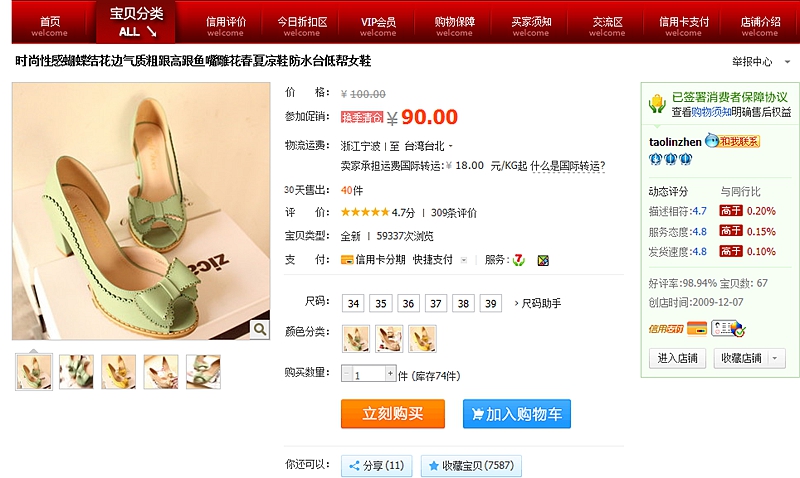Add item with 加入购物车 button
The width and height of the screenshot is (800, 478).
click(x=517, y=413)
